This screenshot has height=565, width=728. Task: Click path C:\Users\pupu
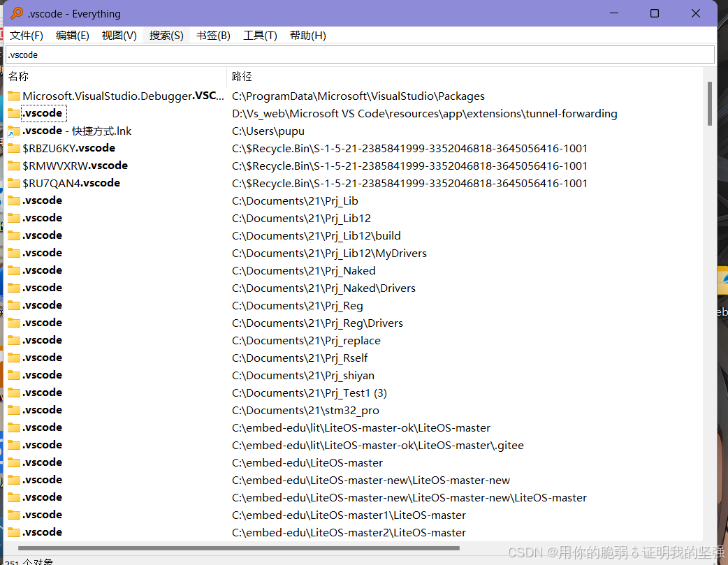[x=268, y=131]
